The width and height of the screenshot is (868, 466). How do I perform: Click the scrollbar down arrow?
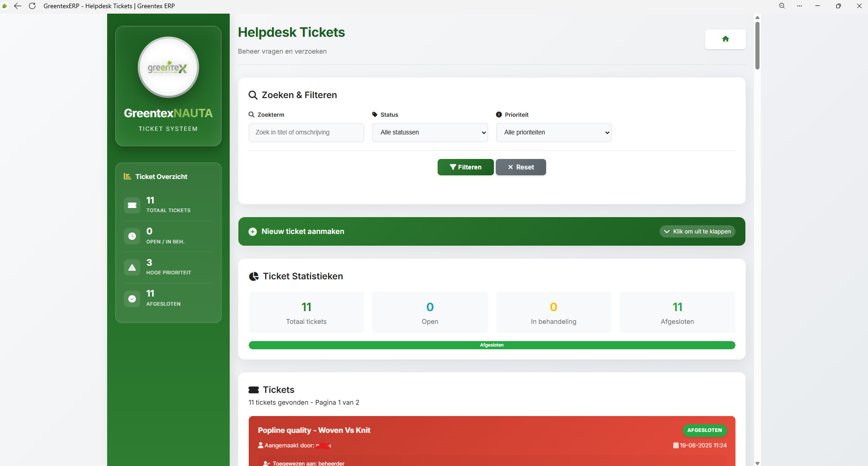[x=757, y=463]
